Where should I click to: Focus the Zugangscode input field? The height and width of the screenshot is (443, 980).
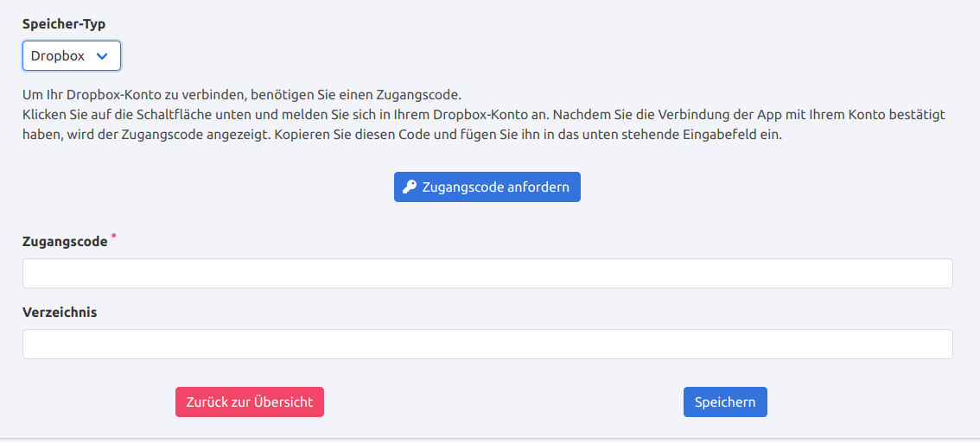tap(487, 274)
